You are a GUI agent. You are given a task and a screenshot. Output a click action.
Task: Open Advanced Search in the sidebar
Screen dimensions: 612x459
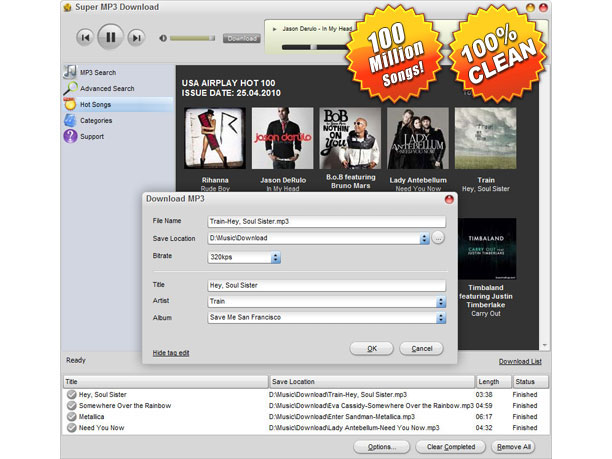coord(106,89)
